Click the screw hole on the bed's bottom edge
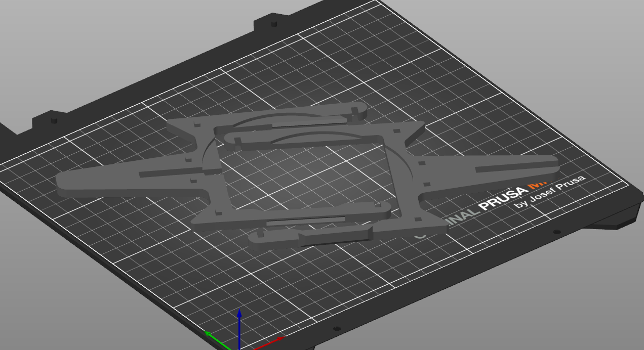644x350 pixels. click(337, 329)
